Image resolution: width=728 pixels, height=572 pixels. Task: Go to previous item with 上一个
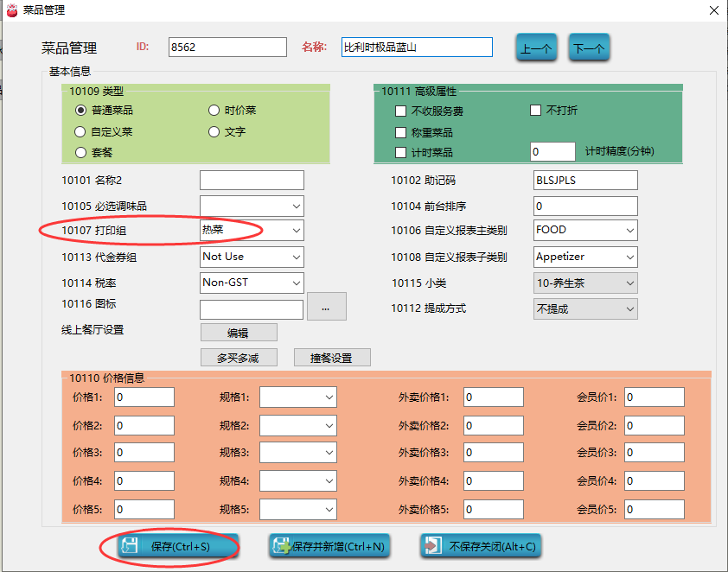536,48
